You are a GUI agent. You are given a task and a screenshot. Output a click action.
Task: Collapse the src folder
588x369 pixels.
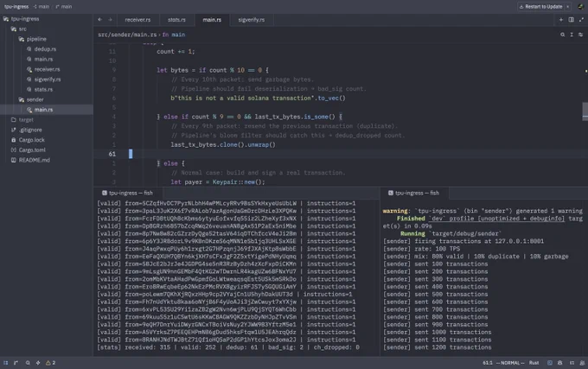pyautogui.click(x=47, y=29)
